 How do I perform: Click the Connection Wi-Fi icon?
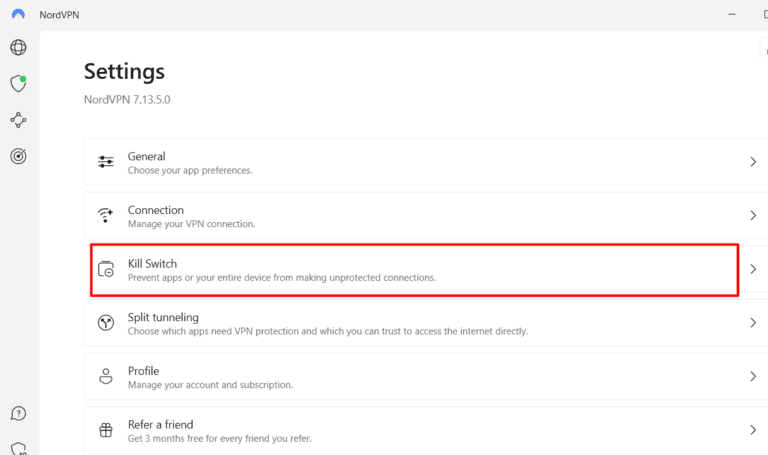(106, 216)
